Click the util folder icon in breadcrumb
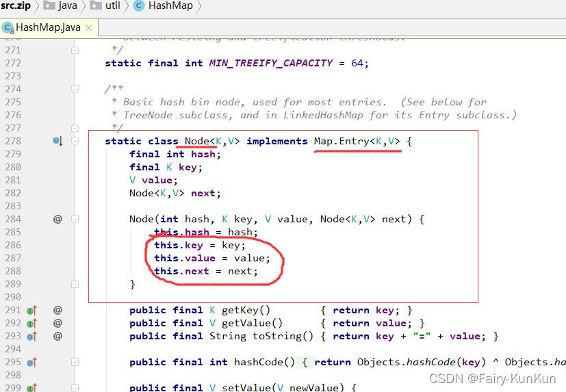Viewport: 566px width, 392px height. pyautogui.click(x=96, y=5)
